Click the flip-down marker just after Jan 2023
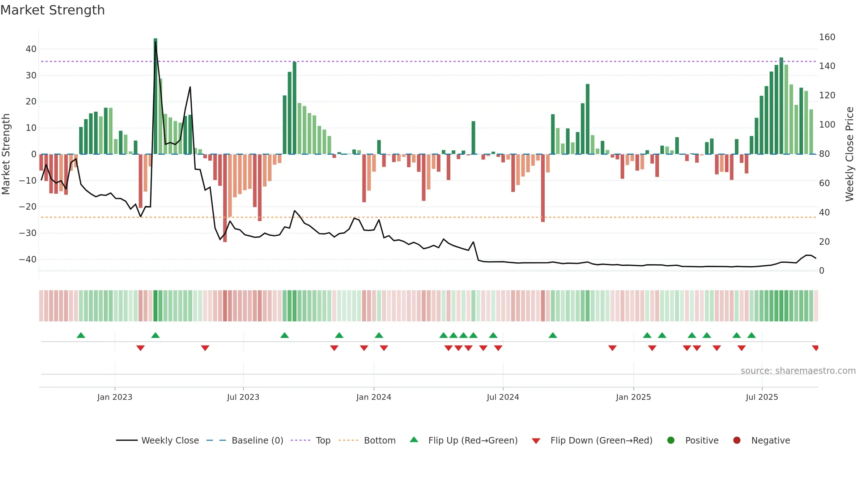This screenshot has height=488, width=868. tap(141, 348)
